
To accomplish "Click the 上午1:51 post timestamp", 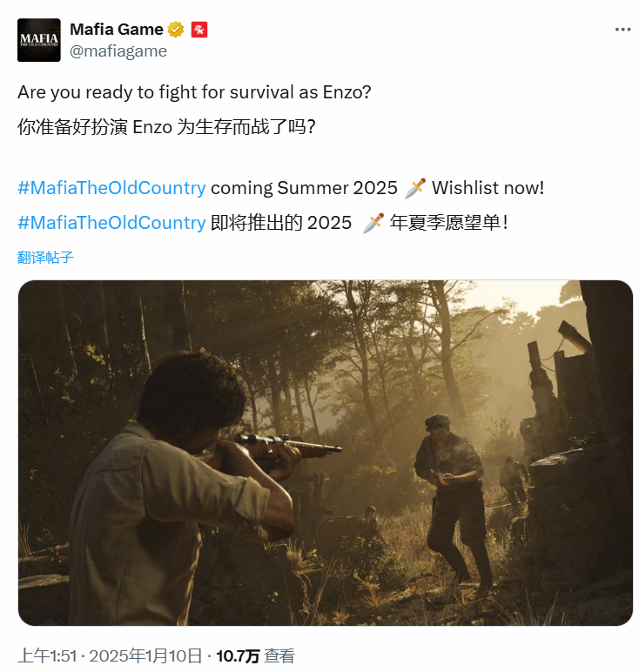I will (48, 655).
